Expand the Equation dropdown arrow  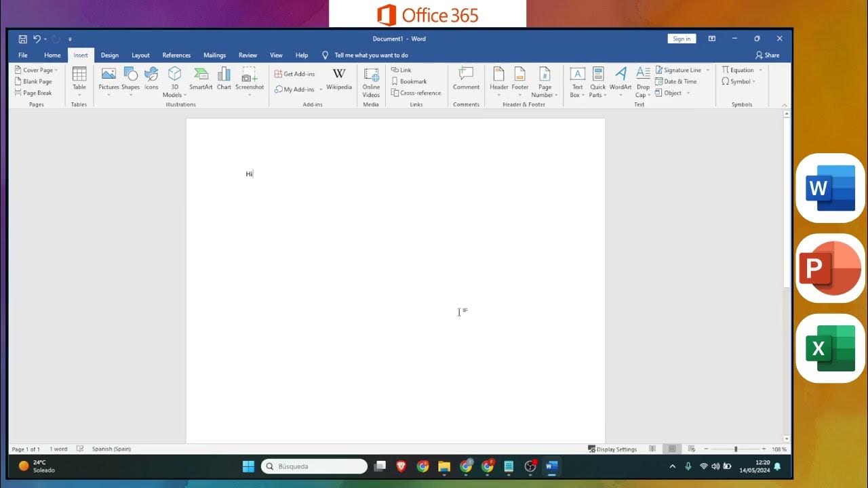(760, 70)
